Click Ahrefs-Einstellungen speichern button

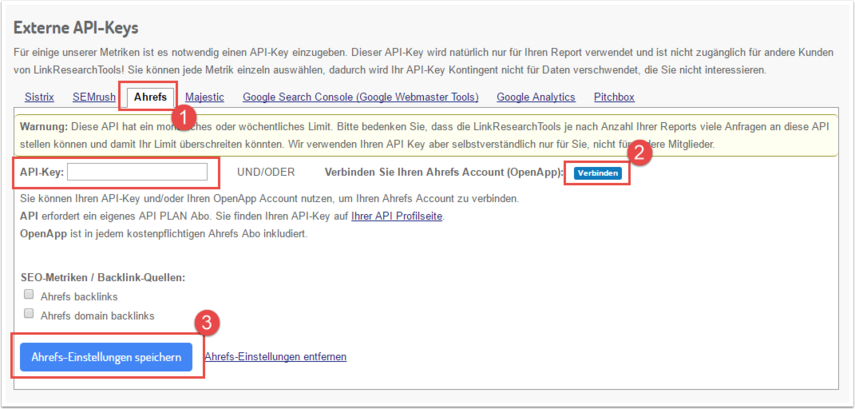click(x=106, y=357)
